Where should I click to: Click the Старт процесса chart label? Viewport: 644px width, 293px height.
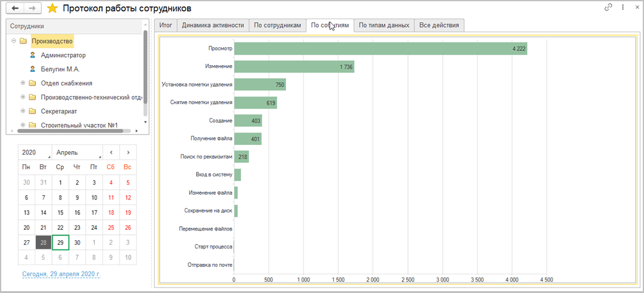214,247
